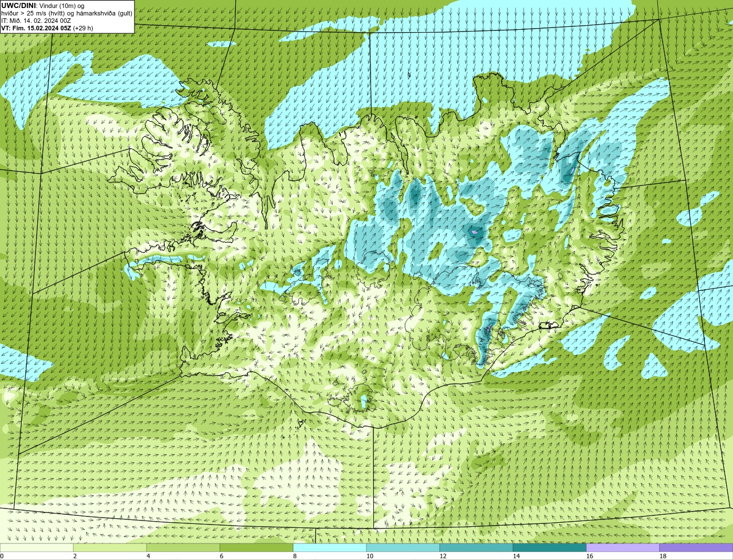Click the legend scale label '10'
The width and height of the screenshot is (733, 560).
pyautogui.click(x=370, y=556)
